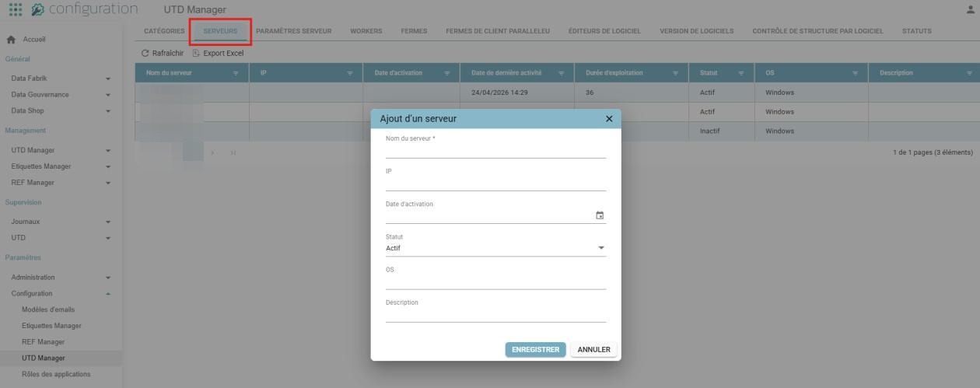
Task: Expand Data Shop menu
Action: tap(108, 111)
